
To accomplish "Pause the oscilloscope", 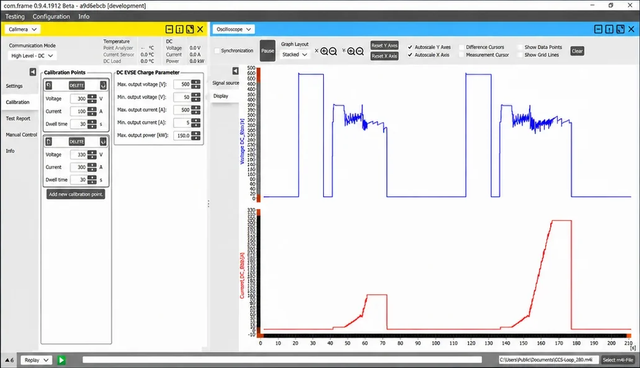I will tap(267, 51).
